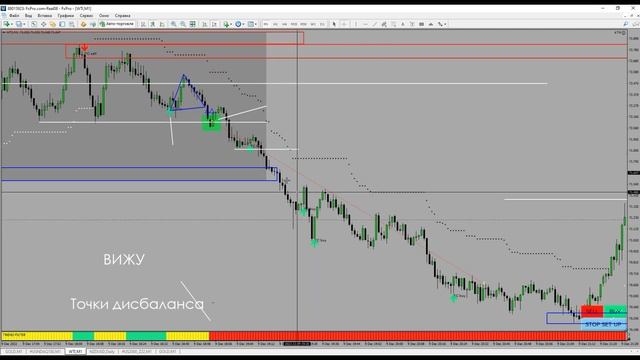This screenshot has width=640, height=360.
Task: Show the Market Watch window
Action: tap(34, 24)
